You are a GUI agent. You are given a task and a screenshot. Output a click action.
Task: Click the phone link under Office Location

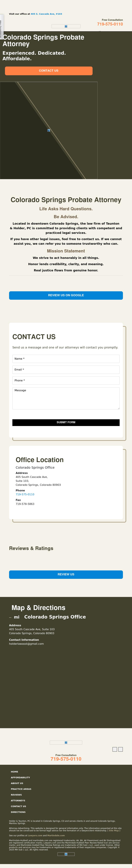point(25,494)
